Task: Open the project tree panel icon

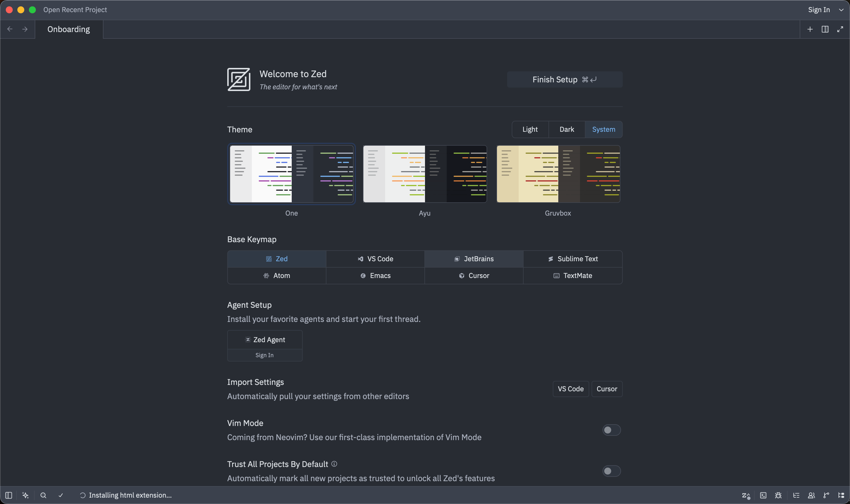Action: point(841,495)
